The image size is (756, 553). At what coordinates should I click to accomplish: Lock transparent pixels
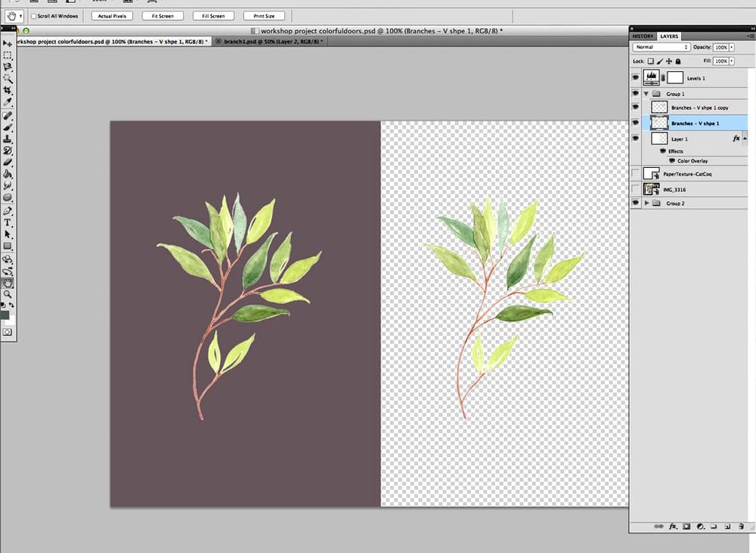click(650, 61)
